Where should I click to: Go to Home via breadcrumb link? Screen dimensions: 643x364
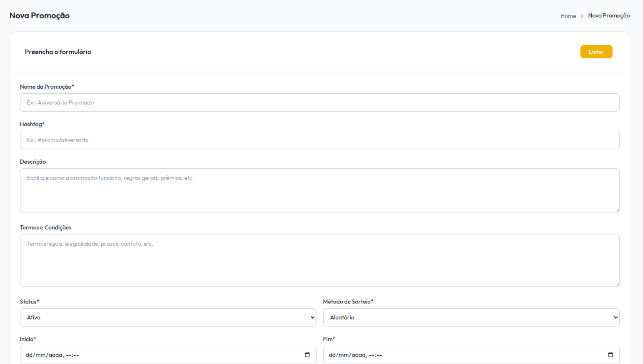[568, 16]
